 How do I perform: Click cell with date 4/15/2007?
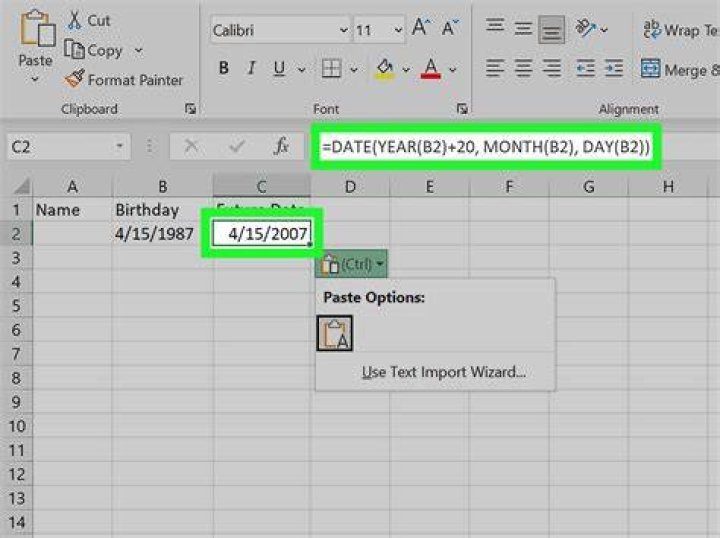point(262,233)
